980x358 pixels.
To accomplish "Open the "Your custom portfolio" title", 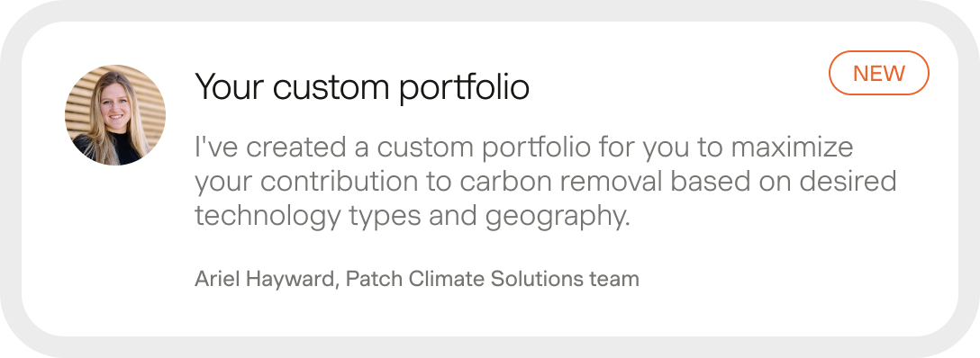I will click(x=362, y=86).
